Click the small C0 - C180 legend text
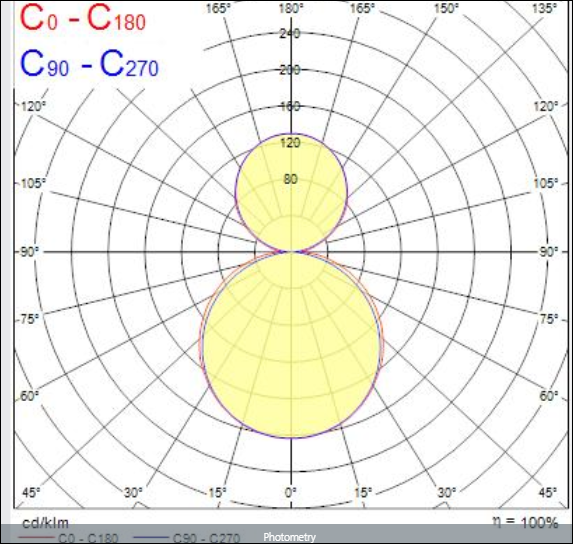Screen dimensions: 573x544 tap(88, 538)
